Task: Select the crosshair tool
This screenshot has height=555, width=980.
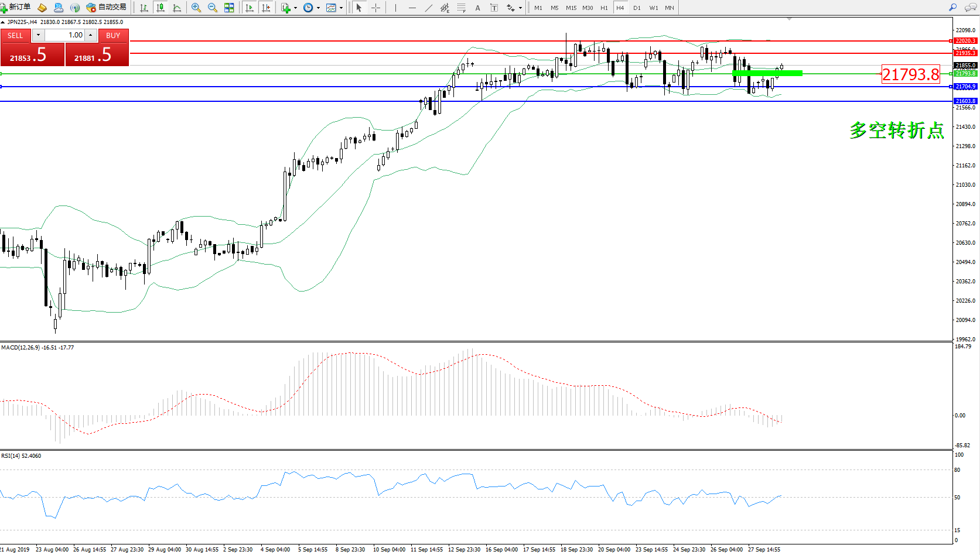Action: pyautogui.click(x=375, y=8)
